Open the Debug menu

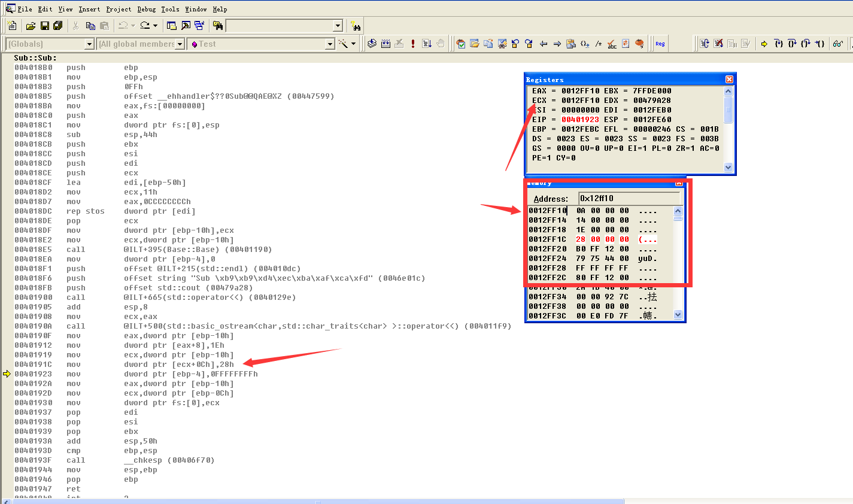click(146, 9)
